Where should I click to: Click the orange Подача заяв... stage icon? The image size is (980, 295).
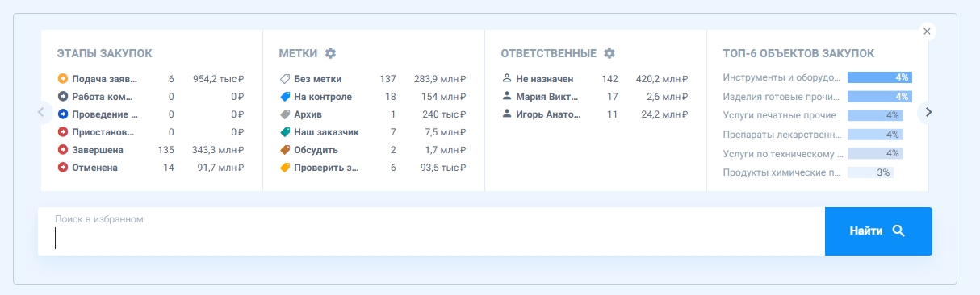[63, 79]
